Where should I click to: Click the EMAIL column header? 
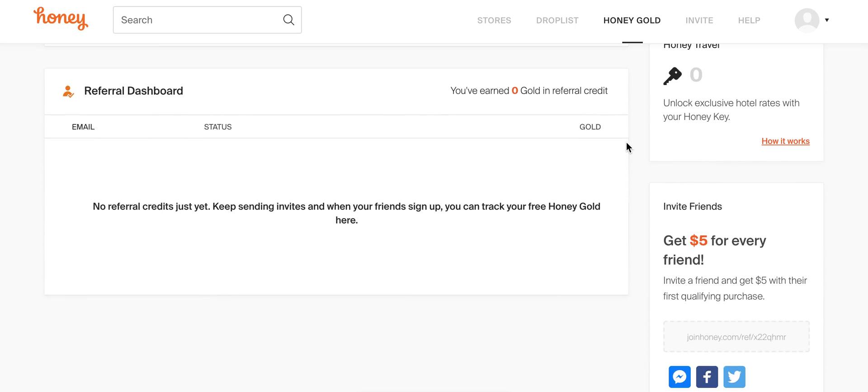point(83,127)
